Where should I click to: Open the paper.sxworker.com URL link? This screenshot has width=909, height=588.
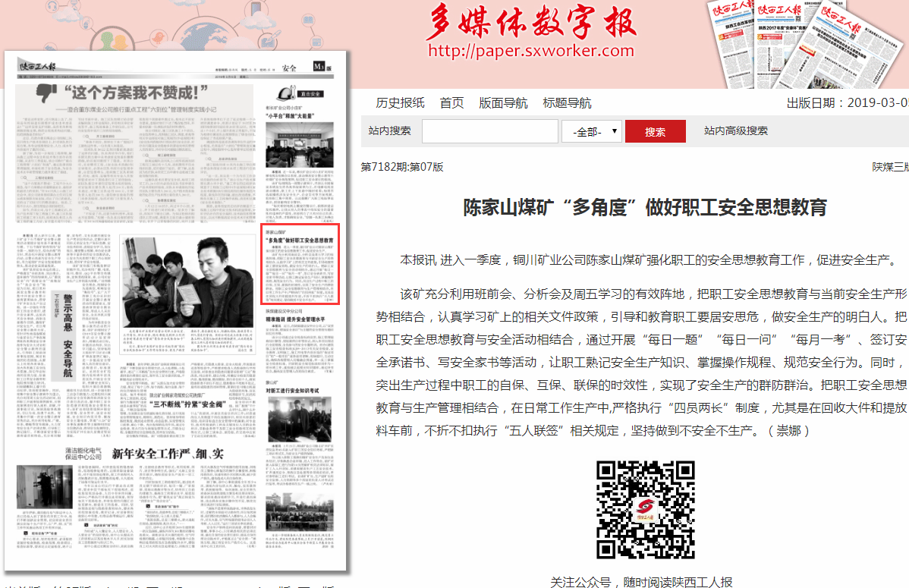(530, 52)
